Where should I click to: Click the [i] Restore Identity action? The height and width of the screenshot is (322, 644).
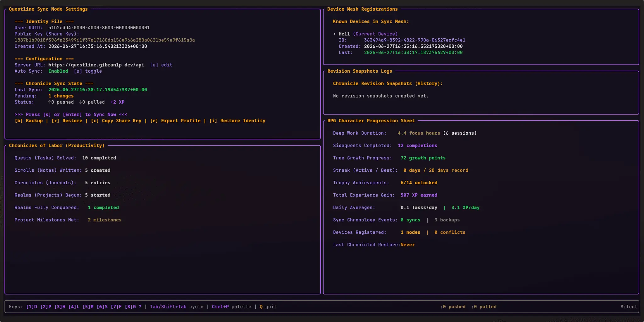click(x=237, y=121)
